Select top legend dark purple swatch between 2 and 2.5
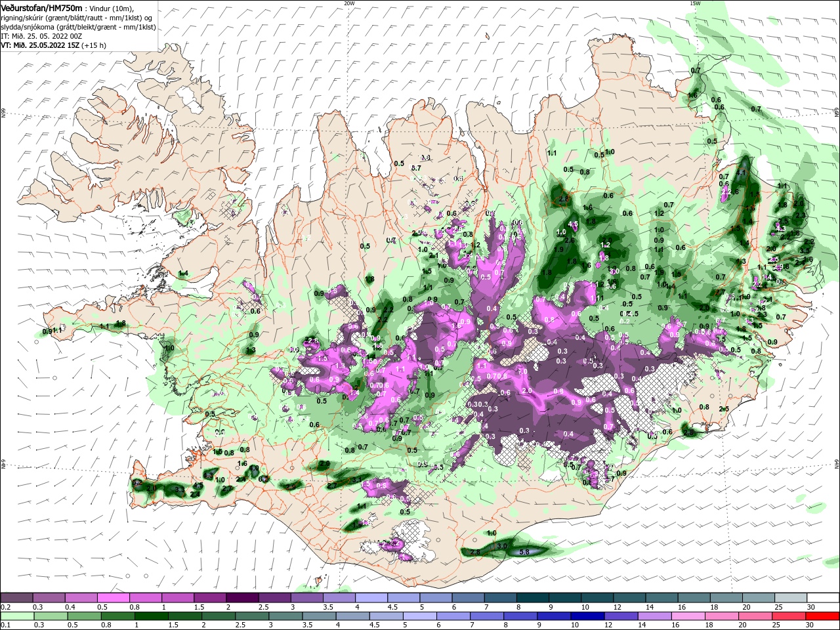Viewport: 840px width, 630px height. click(x=243, y=598)
